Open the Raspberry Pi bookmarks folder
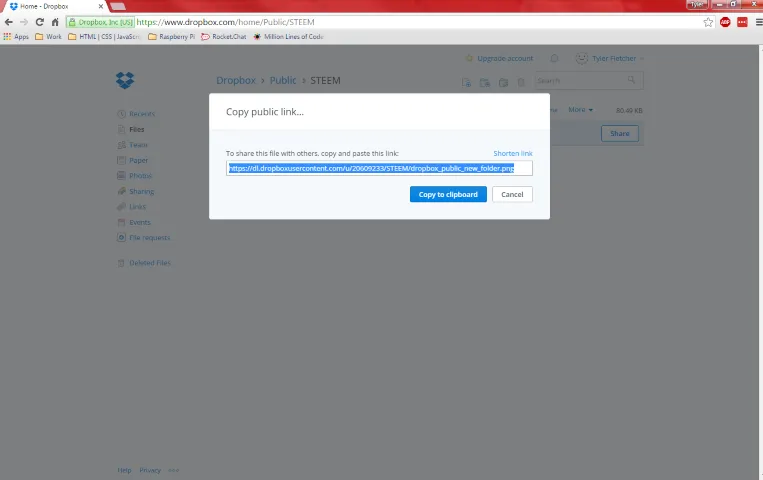Image resolution: width=763 pixels, height=480 pixels. pyautogui.click(x=171, y=37)
